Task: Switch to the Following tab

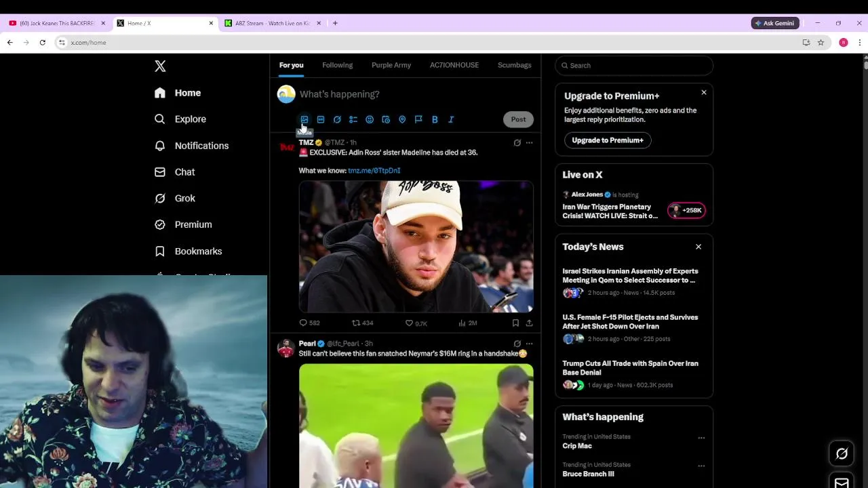Action: (337, 65)
